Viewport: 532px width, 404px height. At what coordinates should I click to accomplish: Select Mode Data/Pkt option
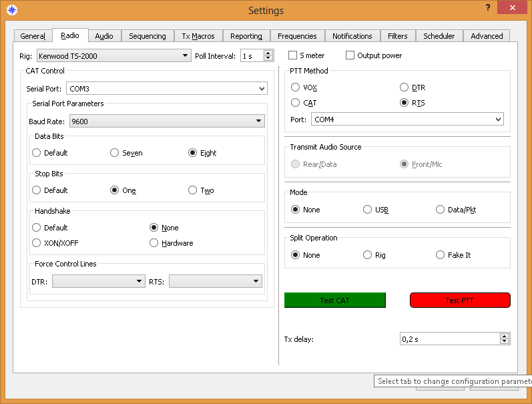click(440, 210)
